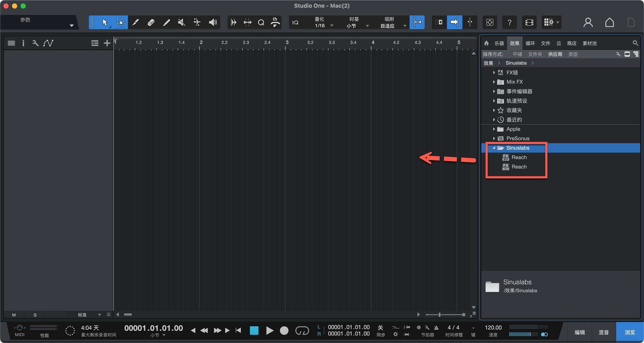Toggle global Solo S button

click(35, 315)
